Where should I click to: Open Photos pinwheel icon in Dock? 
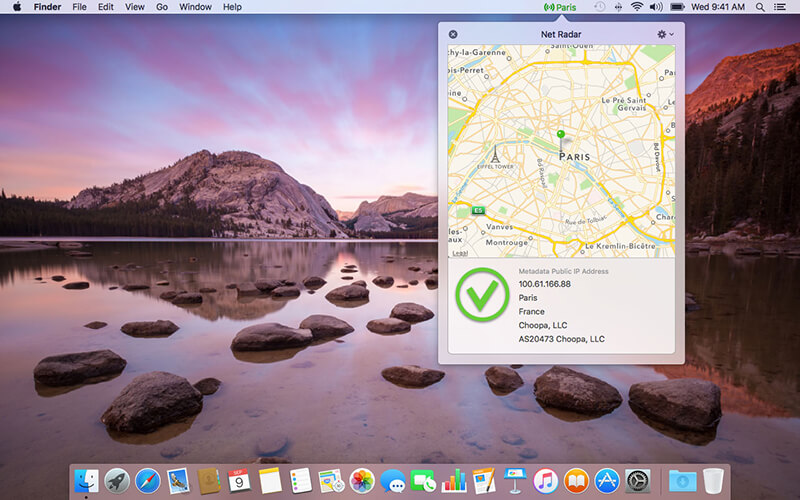click(362, 481)
